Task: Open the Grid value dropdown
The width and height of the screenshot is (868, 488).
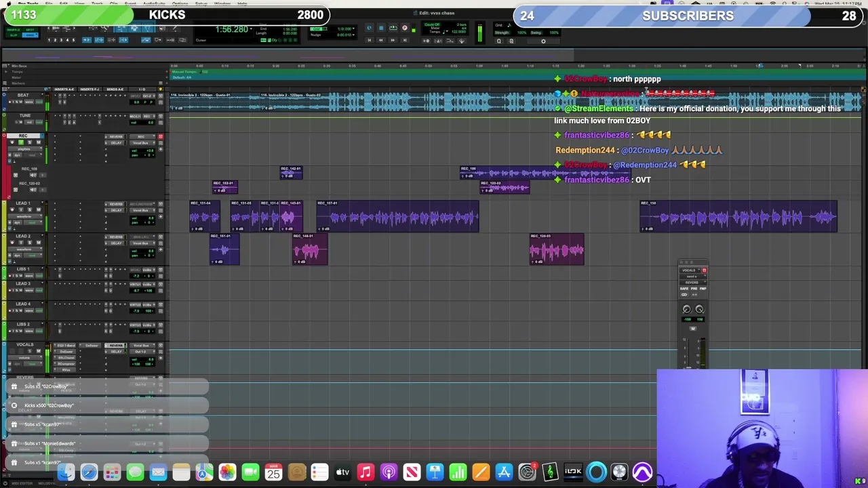Action: tap(353, 28)
